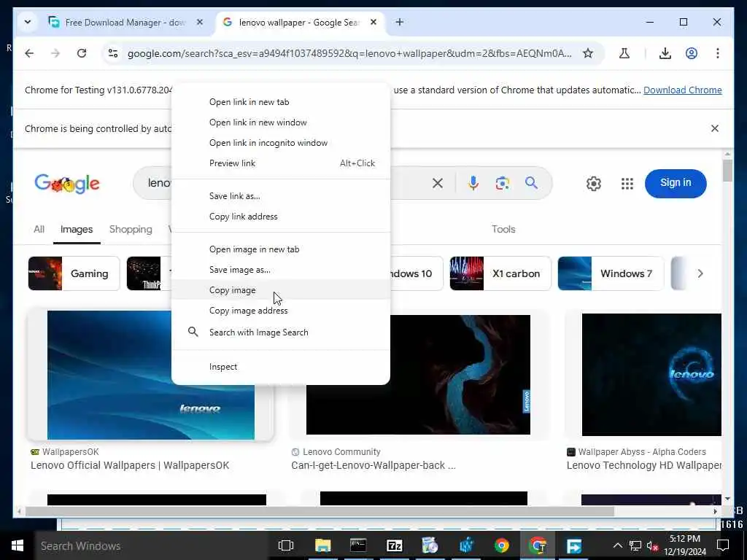Click the Sign in button
The width and height of the screenshot is (747, 560).
pyautogui.click(x=675, y=183)
